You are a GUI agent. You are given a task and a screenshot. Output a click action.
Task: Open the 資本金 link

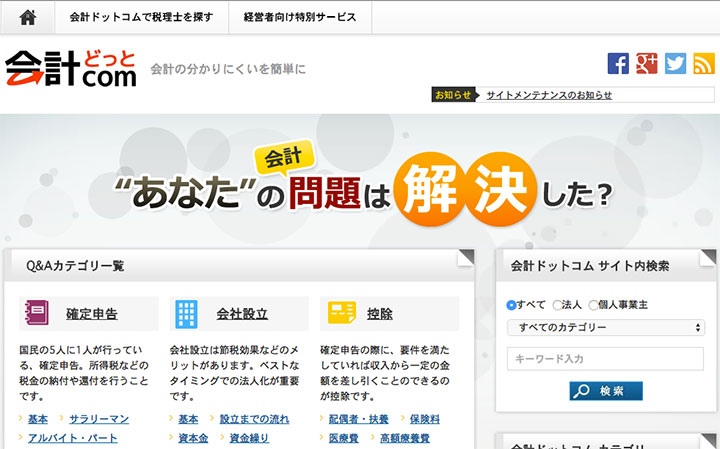(x=193, y=438)
